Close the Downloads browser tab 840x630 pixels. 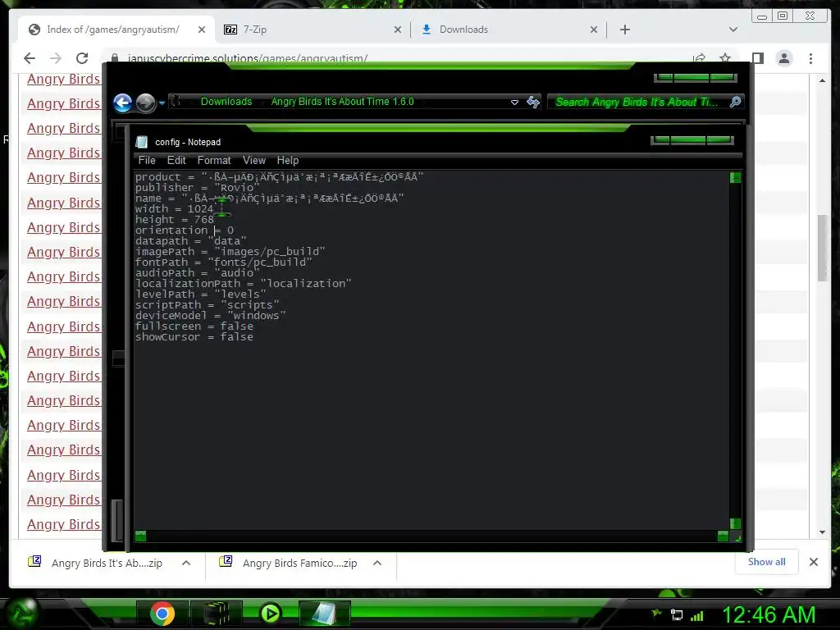pyautogui.click(x=594, y=30)
